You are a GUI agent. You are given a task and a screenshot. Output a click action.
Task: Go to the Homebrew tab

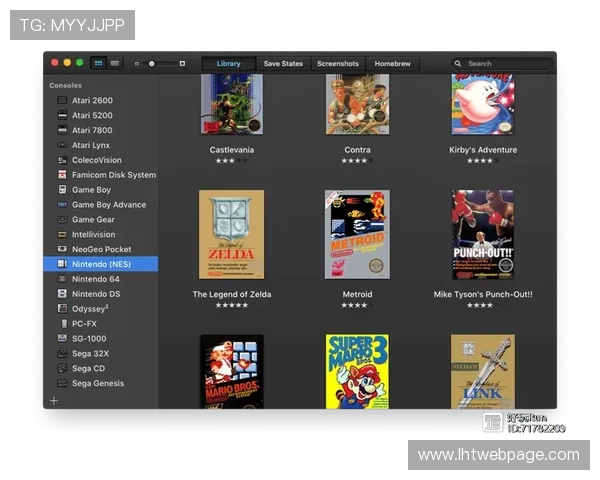(x=392, y=63)
